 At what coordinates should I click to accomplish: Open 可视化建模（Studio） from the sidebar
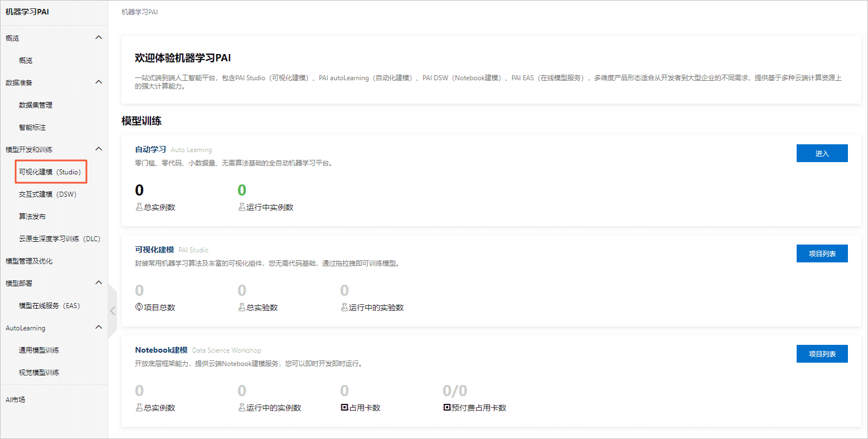click(51, 172)
